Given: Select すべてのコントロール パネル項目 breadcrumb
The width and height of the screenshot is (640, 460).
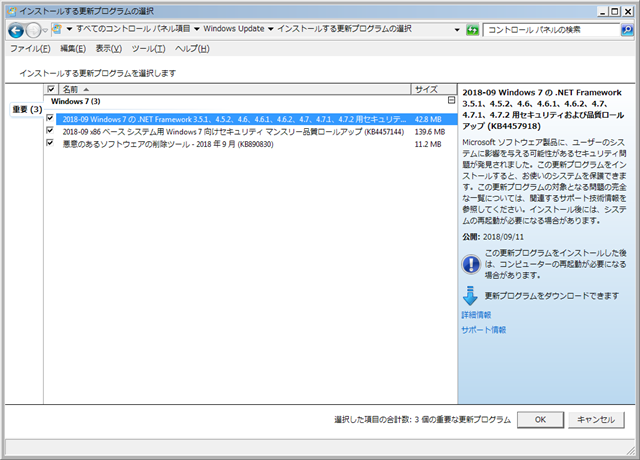Looking at the screenshot, I should pyautogui.click(x=133, y=29).
